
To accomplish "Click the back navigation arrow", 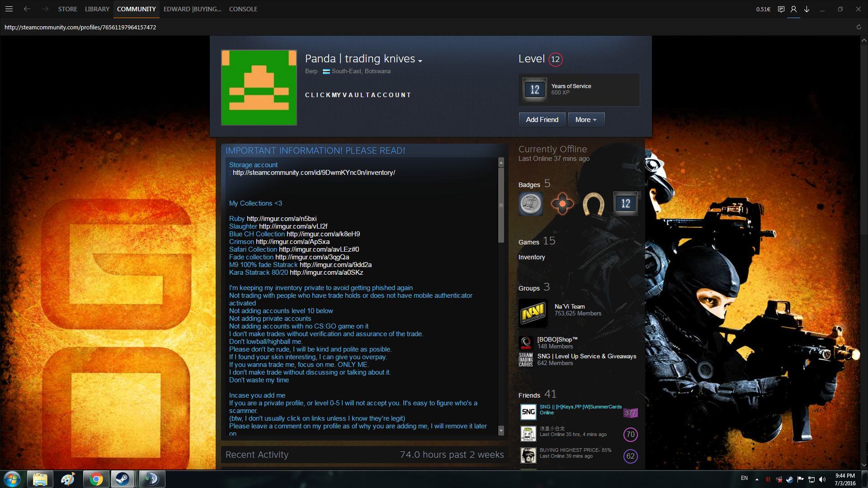I will pos(27,9).
